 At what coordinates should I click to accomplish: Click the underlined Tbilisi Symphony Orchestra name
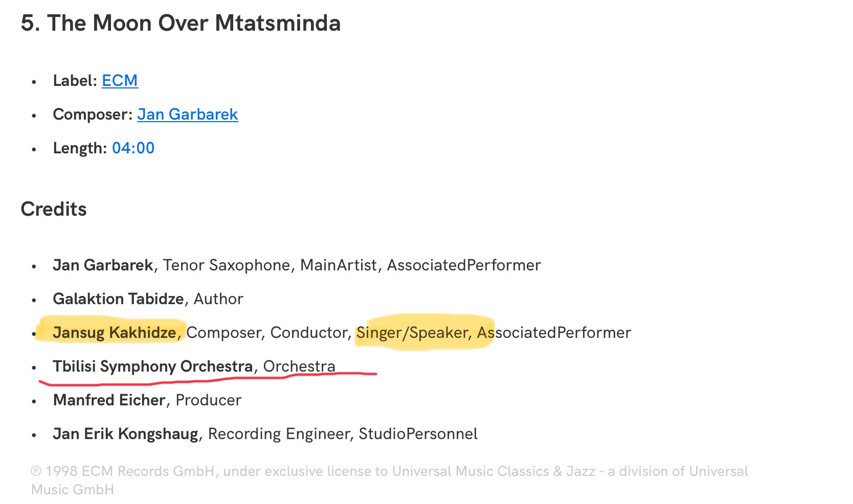[153, 366]
